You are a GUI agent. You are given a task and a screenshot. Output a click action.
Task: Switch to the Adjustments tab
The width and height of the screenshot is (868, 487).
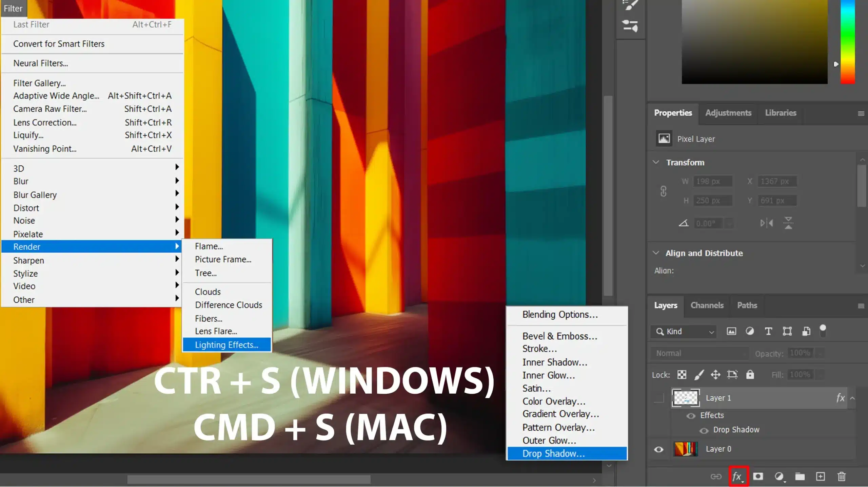[x=728, y=113]
